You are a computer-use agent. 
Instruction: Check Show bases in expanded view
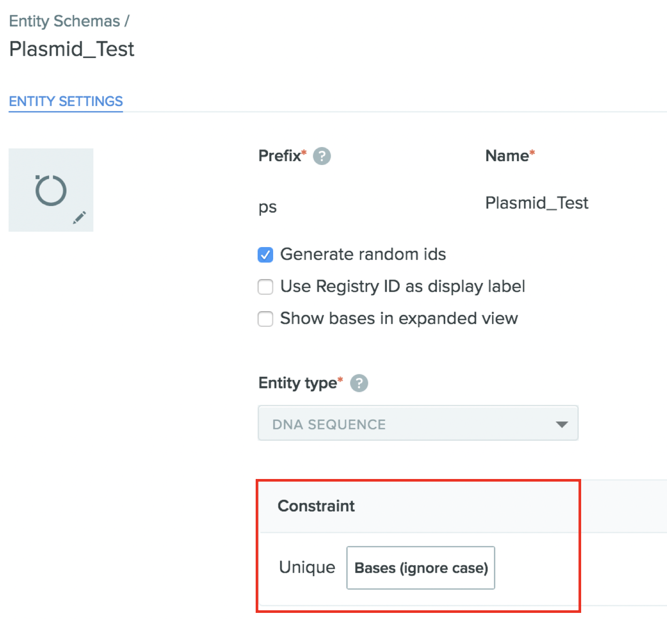click(265, 319)
